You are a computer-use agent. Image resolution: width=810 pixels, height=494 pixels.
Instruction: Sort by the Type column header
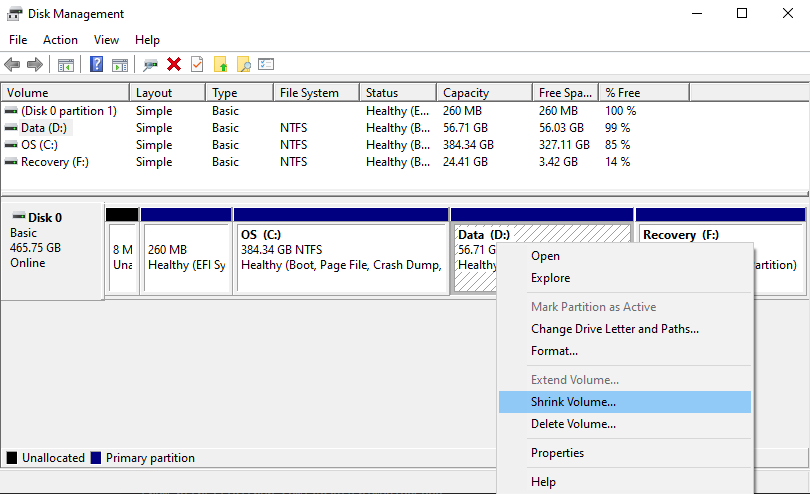pos(239,92)
